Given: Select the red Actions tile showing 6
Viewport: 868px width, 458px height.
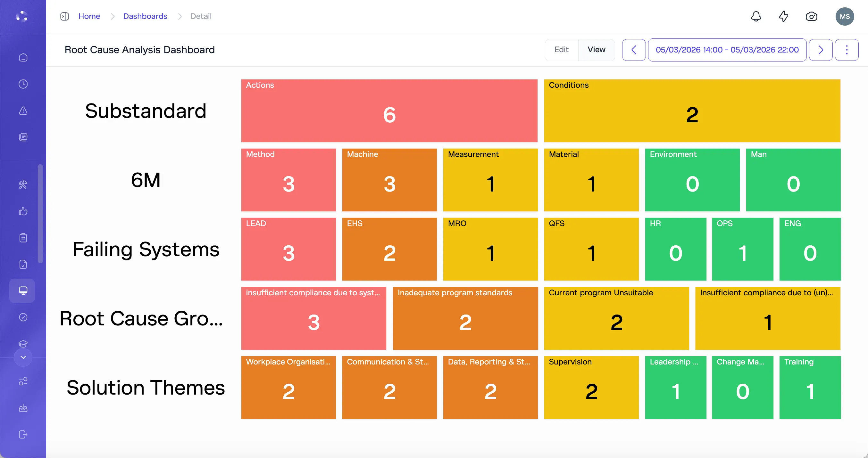Looking at the screenshot, I should point(389,111).
